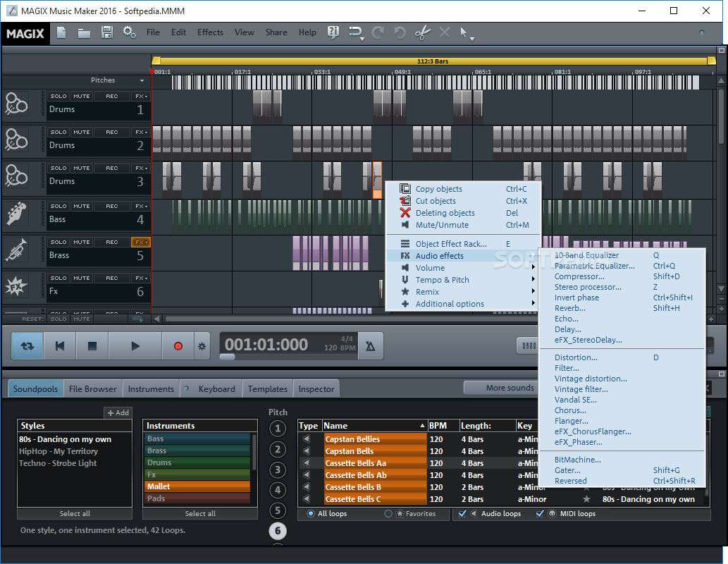
Task: Click the Undo arrow in toolbar
Action: pos(400,32)
